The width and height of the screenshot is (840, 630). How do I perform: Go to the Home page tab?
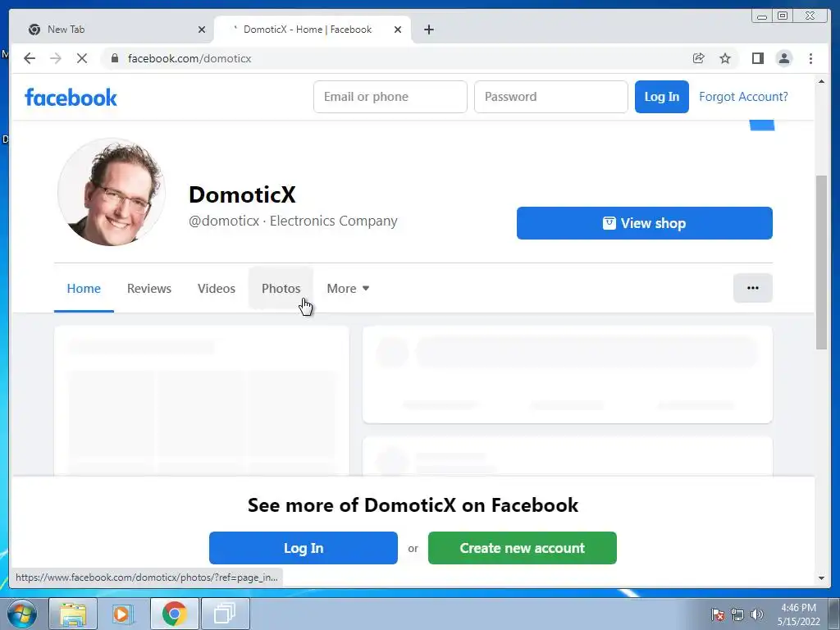point(84,288)
